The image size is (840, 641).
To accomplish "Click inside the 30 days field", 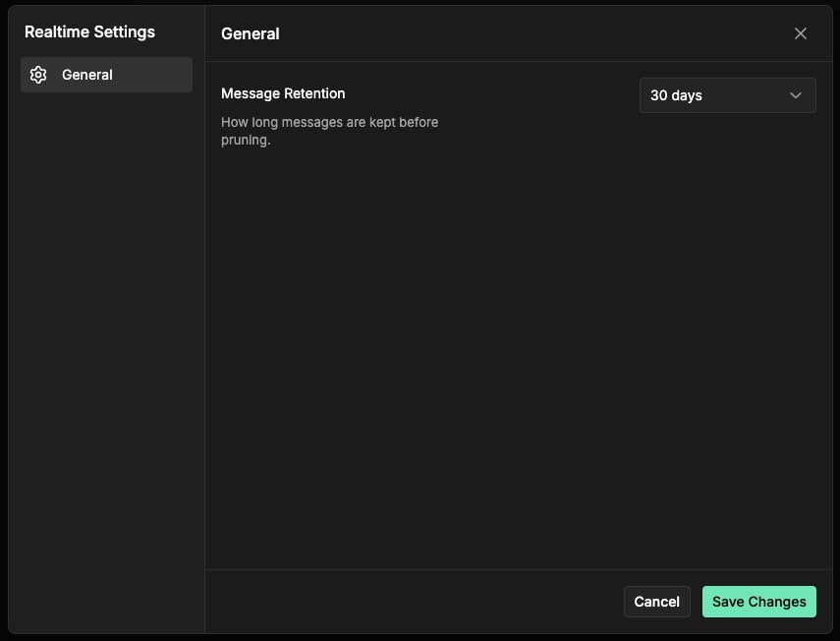I will [x=688, y=95].
